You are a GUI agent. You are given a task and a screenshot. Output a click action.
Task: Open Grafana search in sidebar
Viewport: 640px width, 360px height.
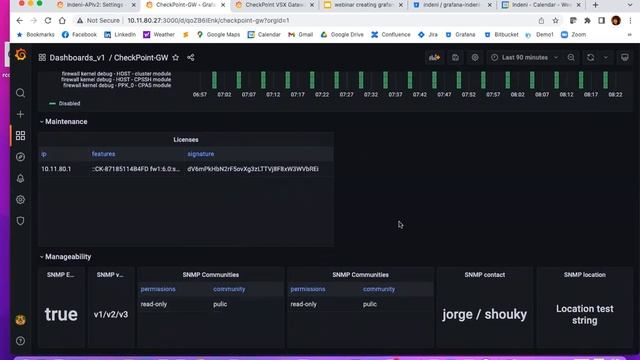pyautogui.click(x=20, y=93)
